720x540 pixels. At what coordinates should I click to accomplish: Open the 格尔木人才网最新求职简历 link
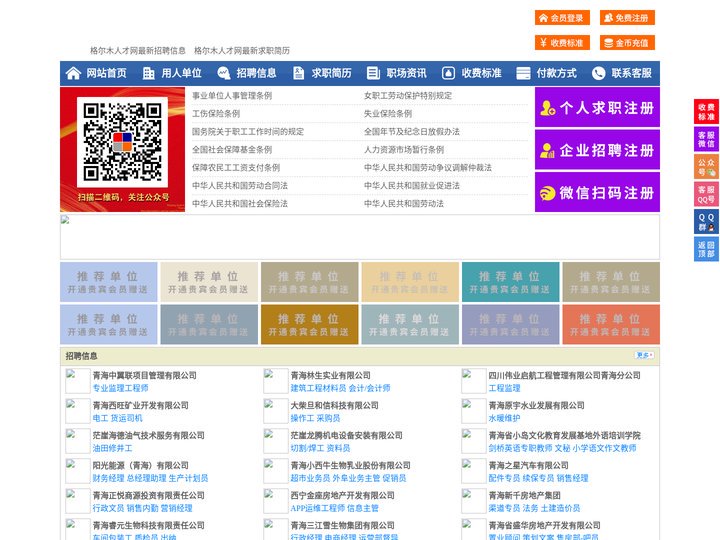[x=242, y=51]
